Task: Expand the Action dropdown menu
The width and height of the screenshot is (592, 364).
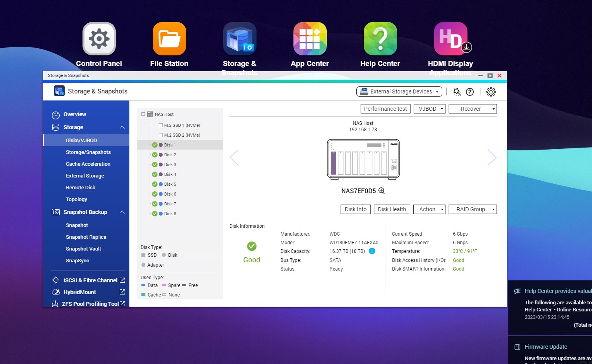Action: [429, 209]
